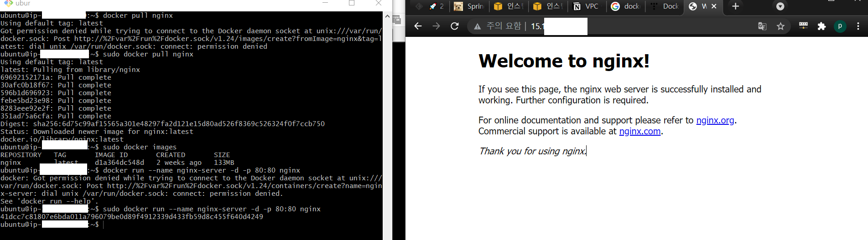The image size is (868, 240).
Task: Click the last empty terminal prompt line
Action: click(52, 225)
